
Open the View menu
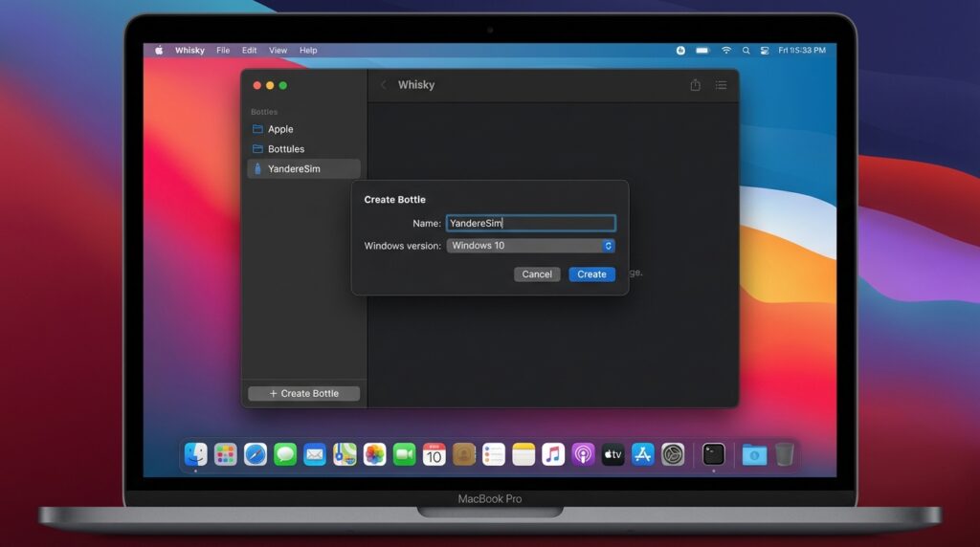click(x=278, y=51)
